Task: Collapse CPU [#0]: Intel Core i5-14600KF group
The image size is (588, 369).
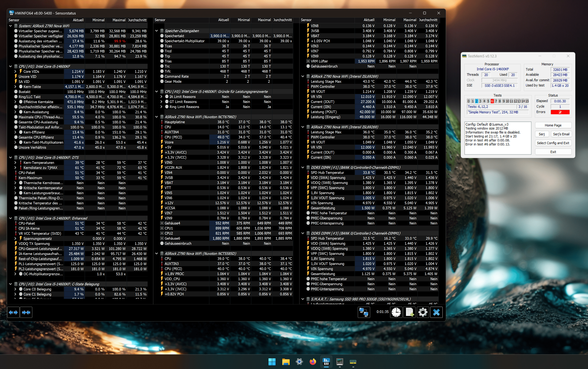Action: pyautogui.click(x=10, y=66)
